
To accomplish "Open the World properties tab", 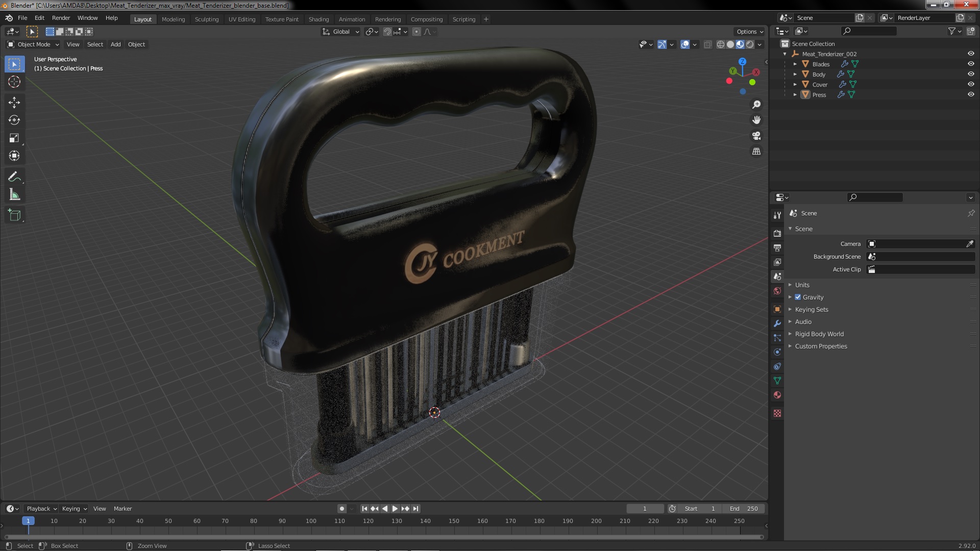I will point(777,291).
